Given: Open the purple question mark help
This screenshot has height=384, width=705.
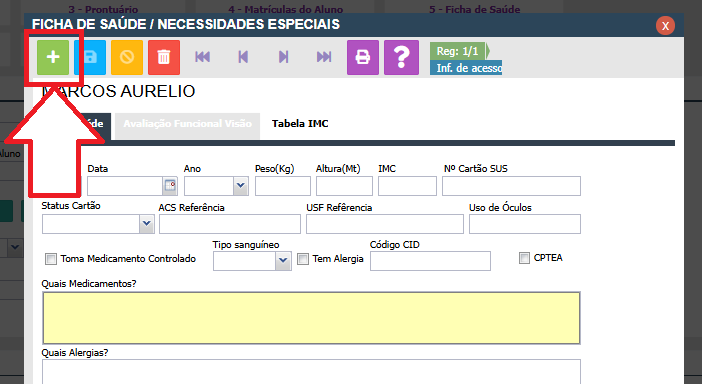Looking at the screenshot, I should pyautogui.click(x=402, y=57).
